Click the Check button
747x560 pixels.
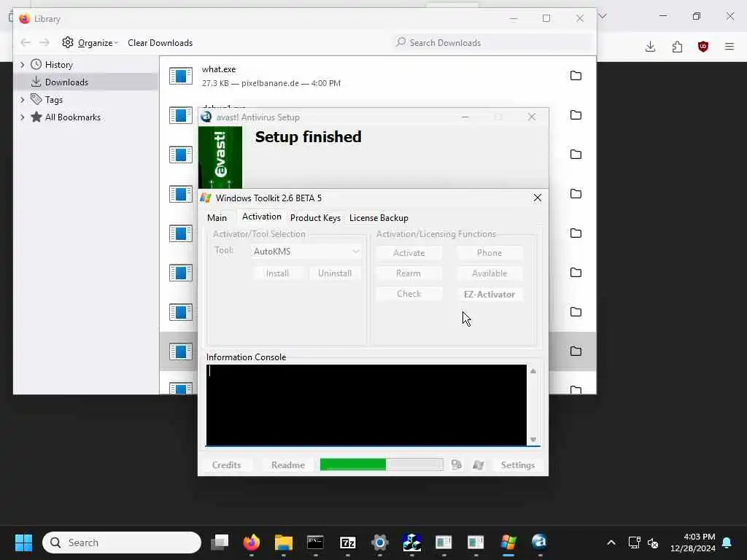pyautogui.click(x=409, y=294)
